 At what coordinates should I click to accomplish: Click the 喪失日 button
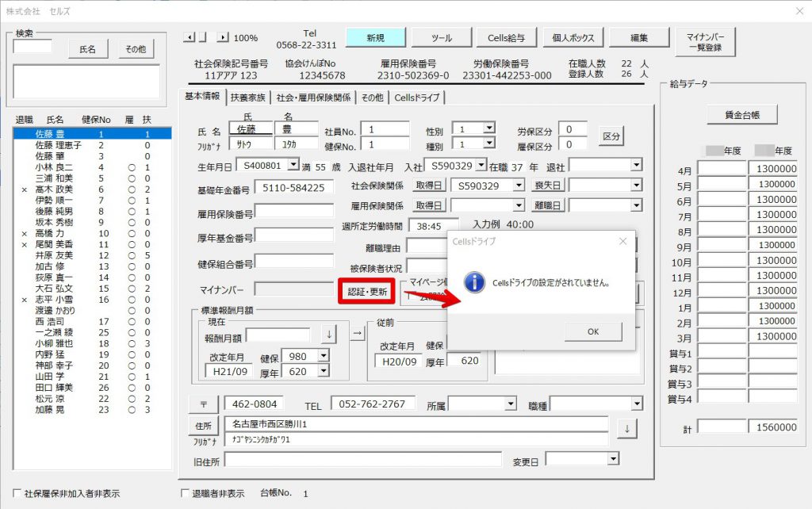point(547,186)
